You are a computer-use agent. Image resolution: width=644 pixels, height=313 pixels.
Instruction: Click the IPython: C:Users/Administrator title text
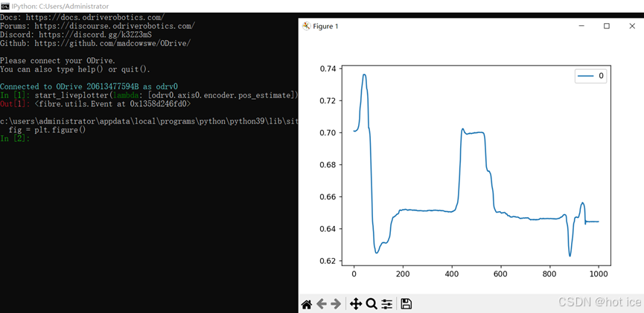pos(60,6)
